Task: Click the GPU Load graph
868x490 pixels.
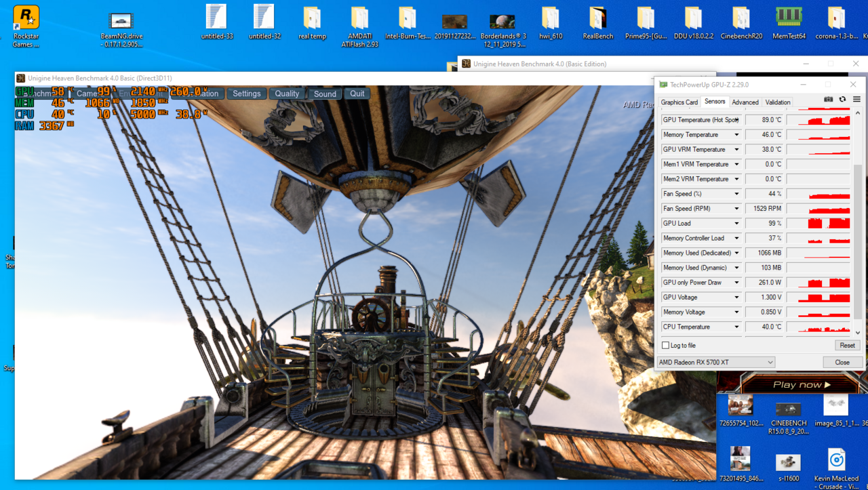Action: click(x=818, y=224)
